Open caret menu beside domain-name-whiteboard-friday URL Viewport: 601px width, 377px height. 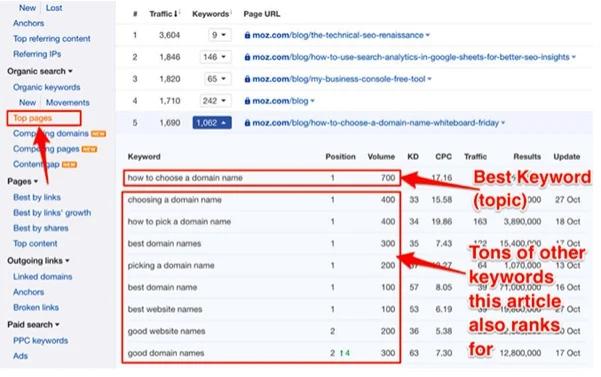[503, 123]
